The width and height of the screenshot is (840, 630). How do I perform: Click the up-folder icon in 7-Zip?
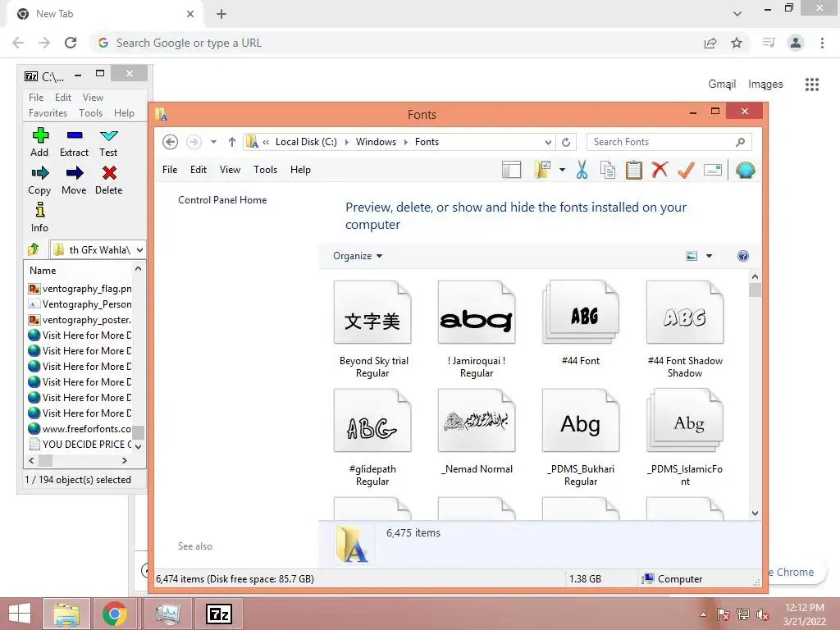tap(34, 249)
